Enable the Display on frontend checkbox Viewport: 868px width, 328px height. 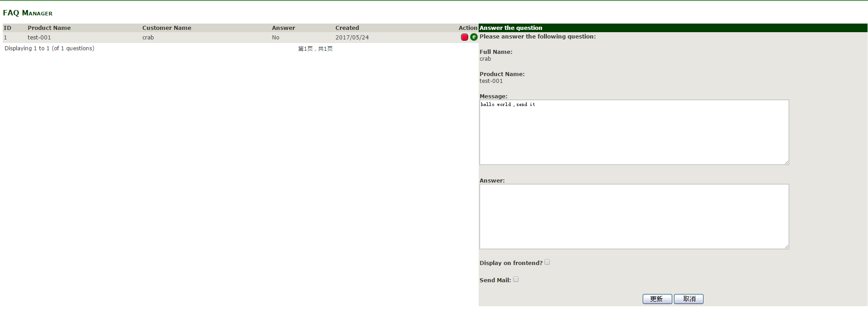pyautogui.click(x=547, y=262)
